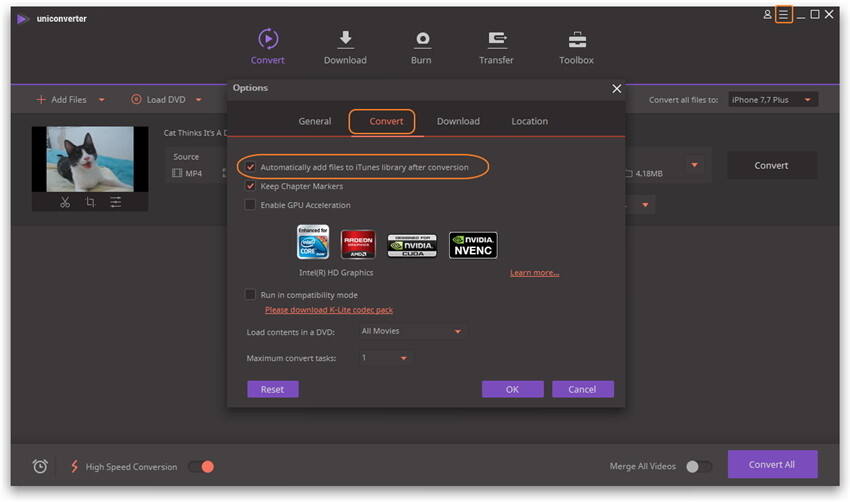The width and height of the screenshot is (850, 502).
Task: Enable GPU Acceleration checkbox
Action: 250,205
